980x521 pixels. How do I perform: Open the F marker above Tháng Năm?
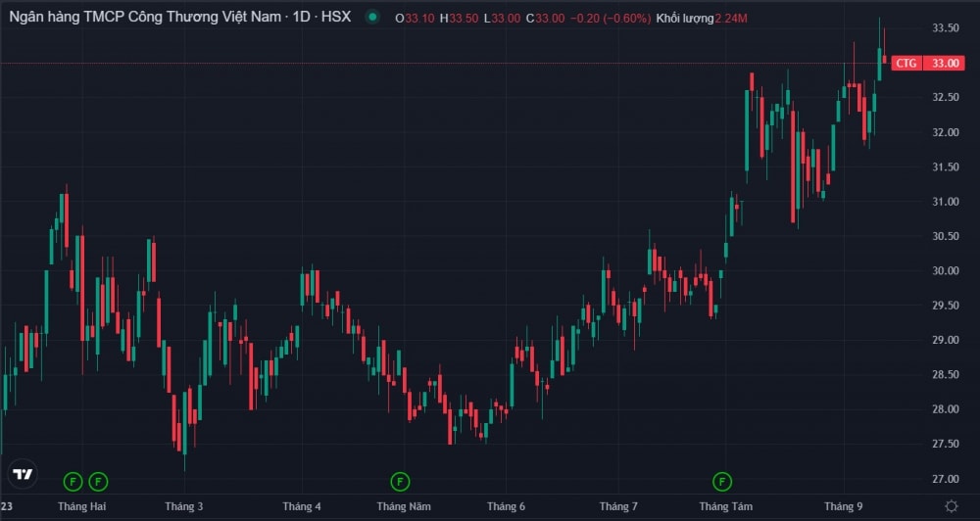tap(400, 482)
